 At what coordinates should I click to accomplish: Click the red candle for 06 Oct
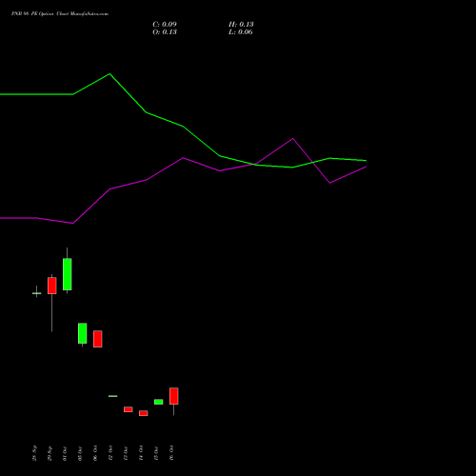[x=98, y=339]
